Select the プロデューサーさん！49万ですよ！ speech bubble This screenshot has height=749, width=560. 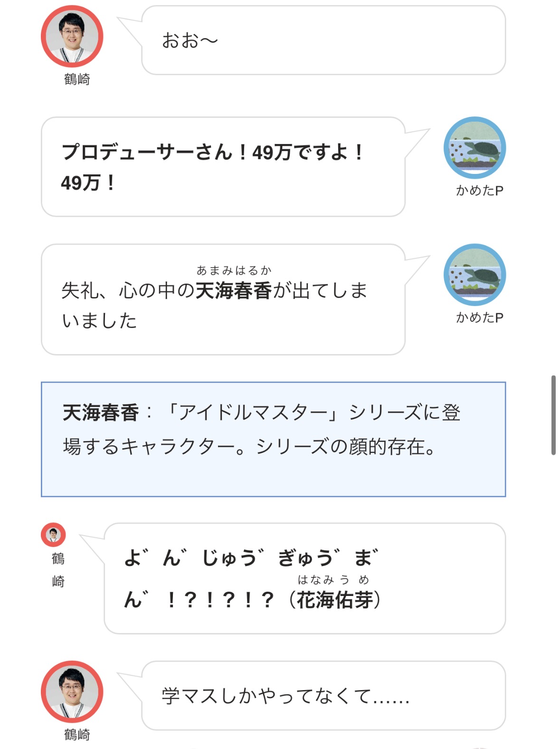(x=223, y=167)
